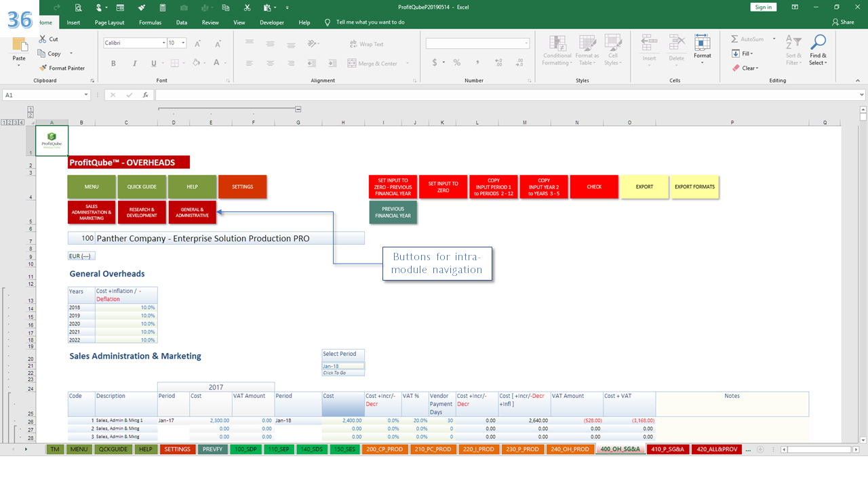This screenshot has width=868, height=488.
Task: Click the Conditional Formatting icon
Action: point(557,43)
